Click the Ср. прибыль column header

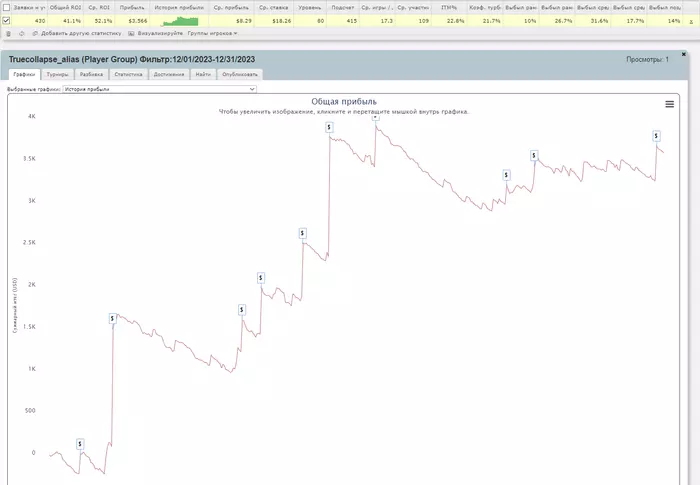pos(231,8)
